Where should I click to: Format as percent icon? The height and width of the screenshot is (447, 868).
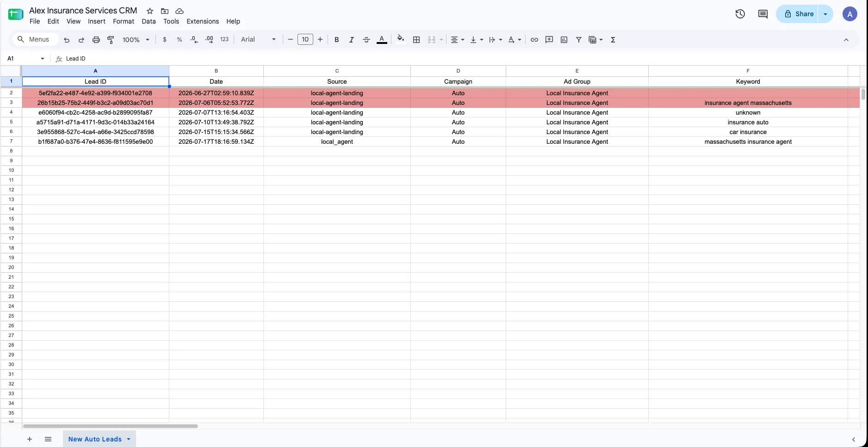180,40
